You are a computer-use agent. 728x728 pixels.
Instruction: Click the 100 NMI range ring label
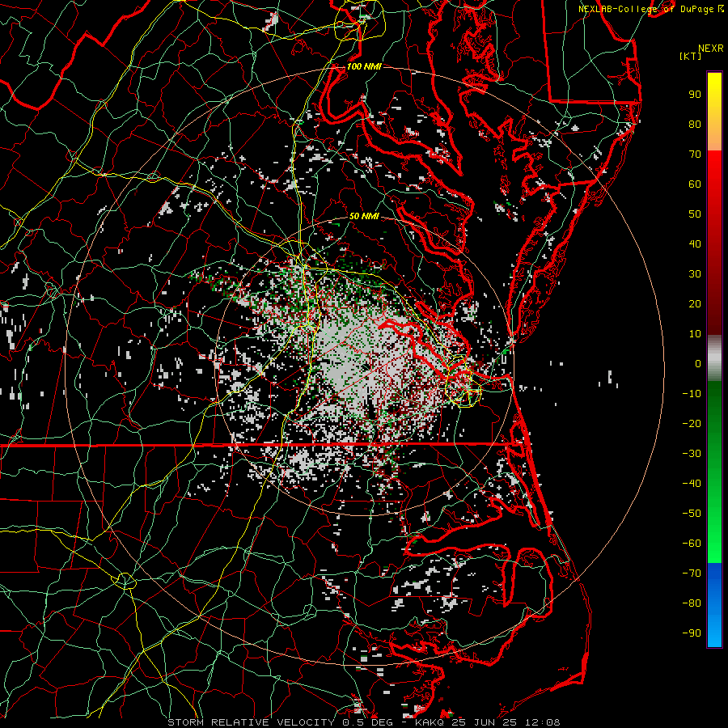click(364, 66)
